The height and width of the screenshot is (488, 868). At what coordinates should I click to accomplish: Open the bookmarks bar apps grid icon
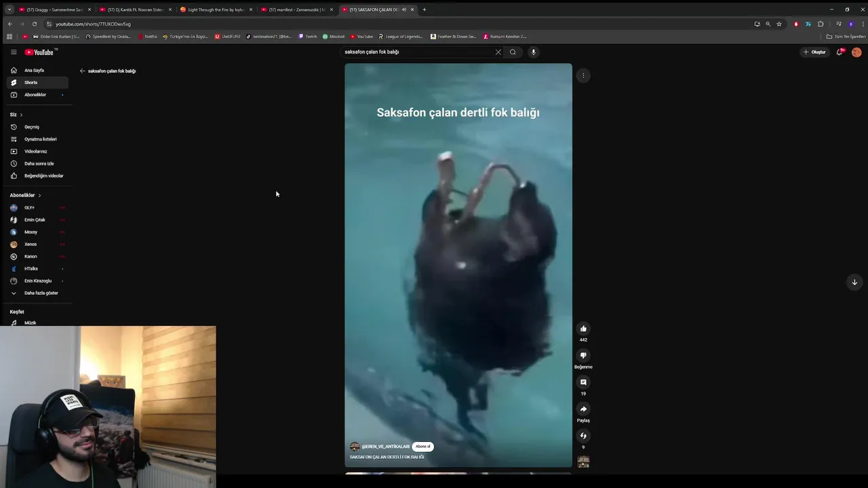pyautogui.click(x=9, y=37)
